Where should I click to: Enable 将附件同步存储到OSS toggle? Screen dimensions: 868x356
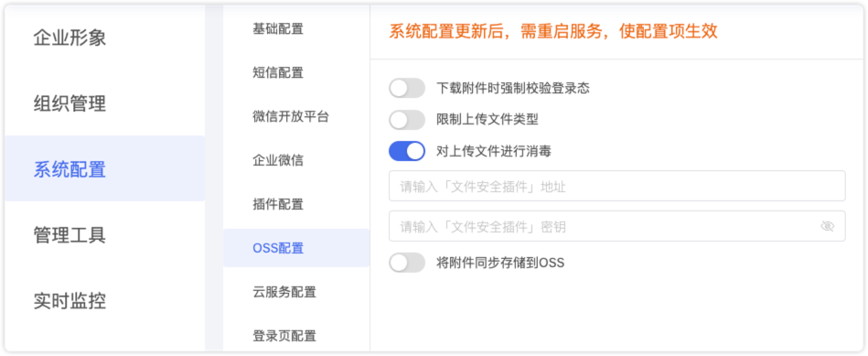pos(407,263)
